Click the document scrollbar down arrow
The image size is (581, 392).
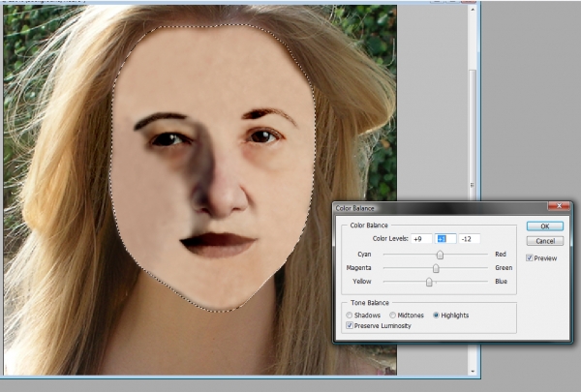(x=473, y=371)
